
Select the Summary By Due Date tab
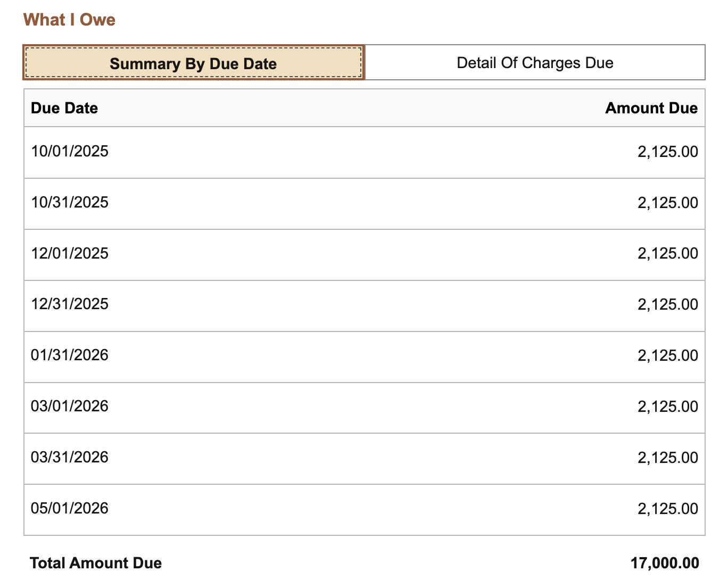click(x=194, y=63)
